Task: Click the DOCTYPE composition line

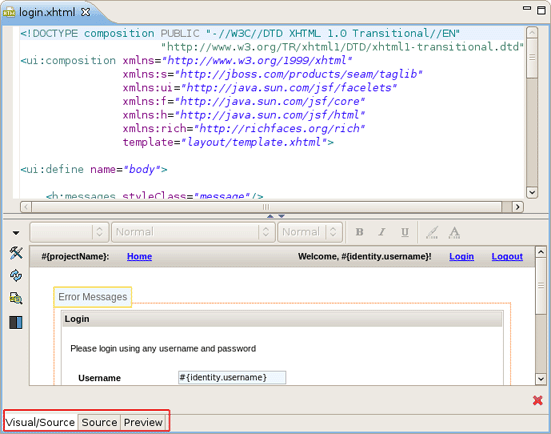Action: pyautogui.click(x=240, y=33)
